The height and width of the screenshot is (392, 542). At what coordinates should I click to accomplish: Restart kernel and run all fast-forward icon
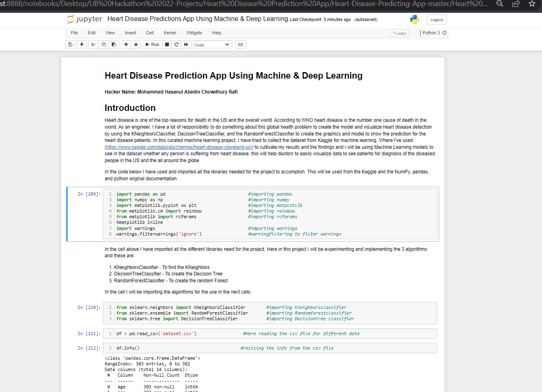click(x=186, y=44)
